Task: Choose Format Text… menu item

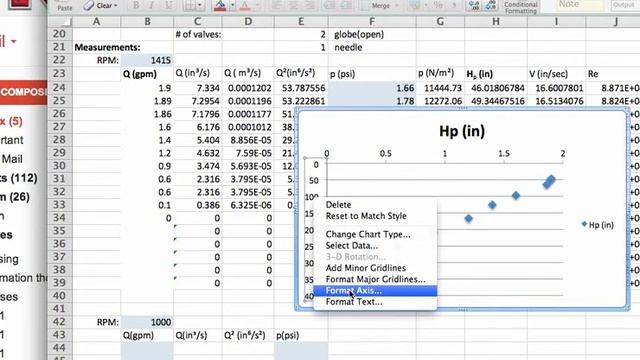Action: tap(354, 302)
